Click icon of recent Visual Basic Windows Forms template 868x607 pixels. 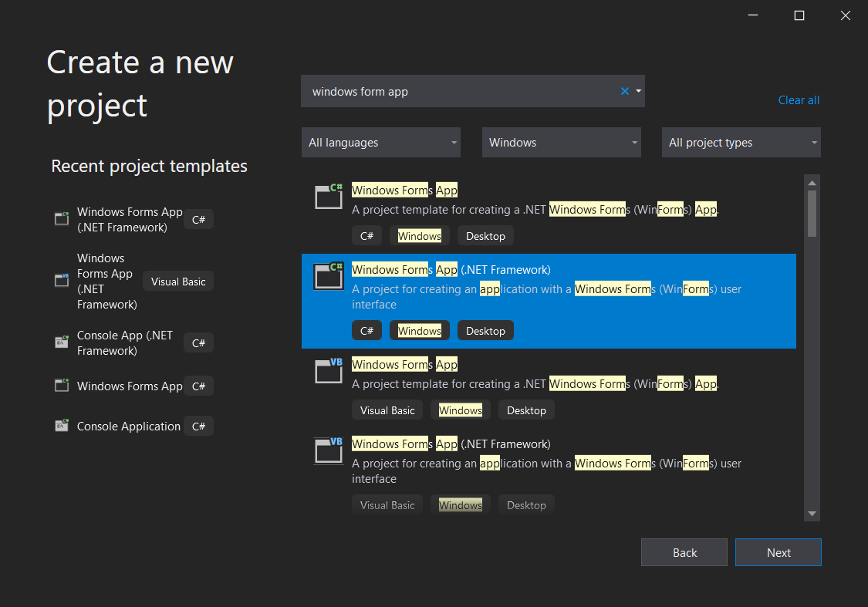(x=62, y=281)
